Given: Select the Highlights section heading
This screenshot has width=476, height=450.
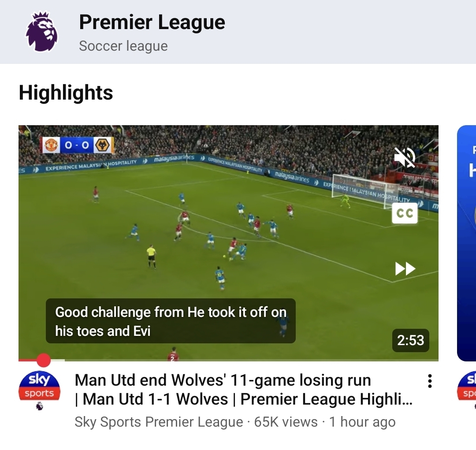Looking at the screenshot, I should [x=66, y=92].
